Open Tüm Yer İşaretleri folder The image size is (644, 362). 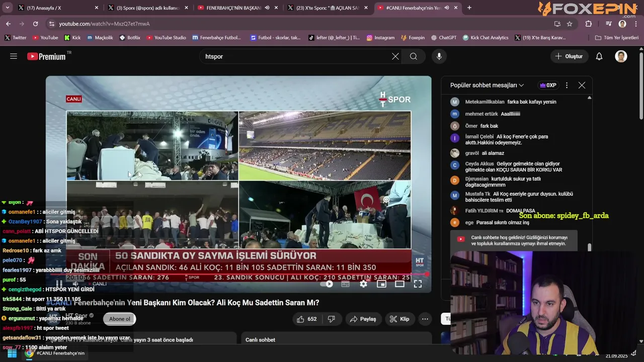617,38
